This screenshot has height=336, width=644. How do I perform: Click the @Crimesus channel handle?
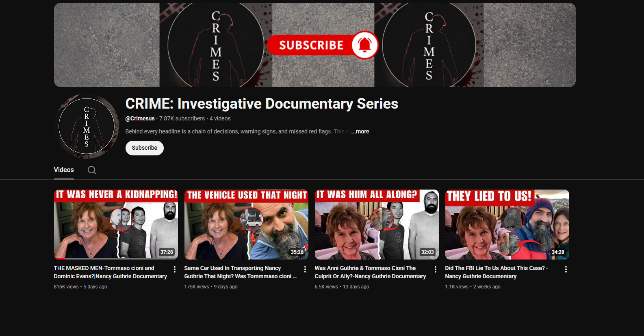click(x=140, y=118)
